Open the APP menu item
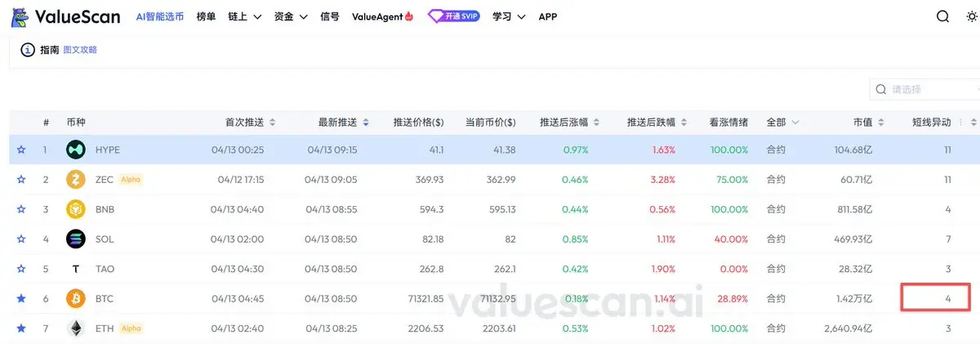This screenshot has width=980, height=344. tap(548, 16)
